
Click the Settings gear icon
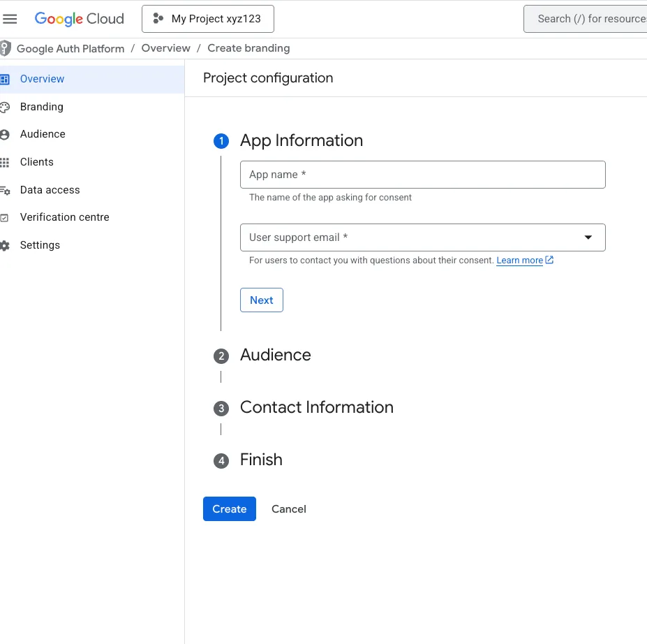tap(5, 246)
